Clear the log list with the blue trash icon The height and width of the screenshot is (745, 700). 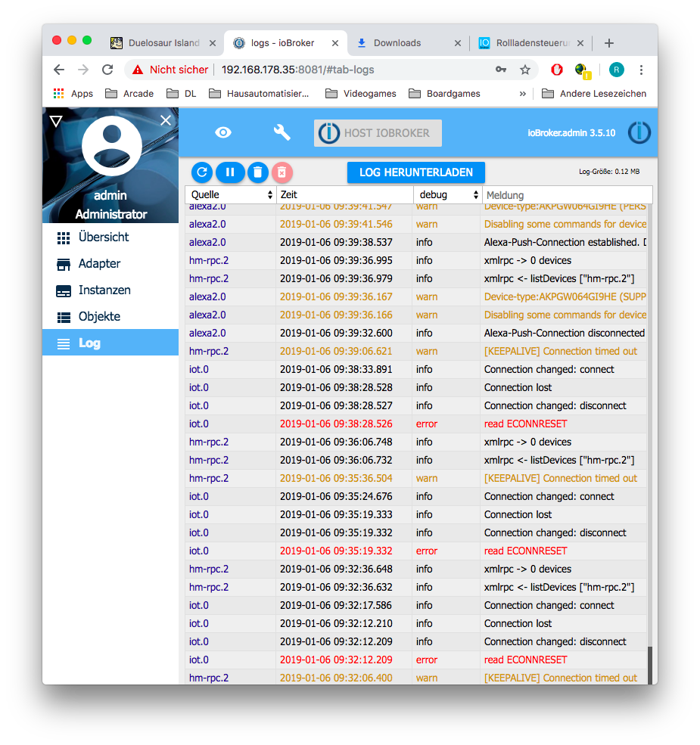[258, 172]
